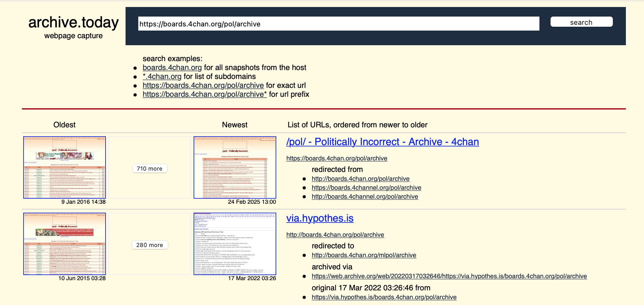This screenshot has height=305, width=644.
Task: Open oldest snapshot thumbnail from 10 Jun 2015
Action: click(x=65, y=244)
